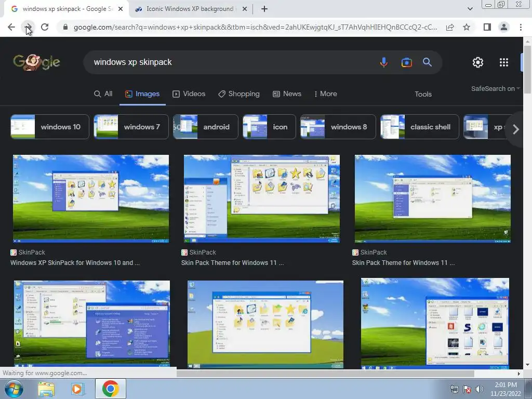Open the More search options menu
The width and height of the screenshot is (532, 399).
pos(325,94)
